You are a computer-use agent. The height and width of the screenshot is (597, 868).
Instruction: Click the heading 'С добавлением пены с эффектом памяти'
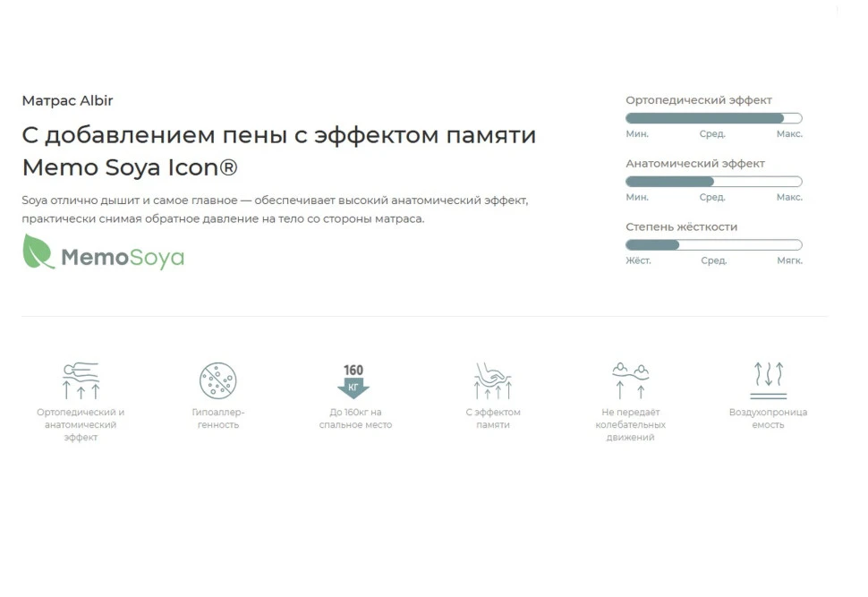tap(279, 135)
